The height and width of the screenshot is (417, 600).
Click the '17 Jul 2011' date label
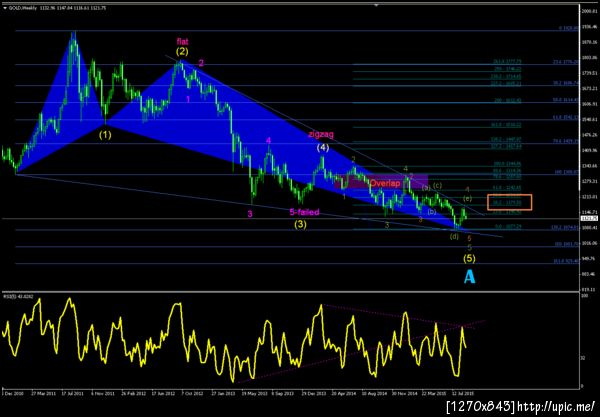73,393
